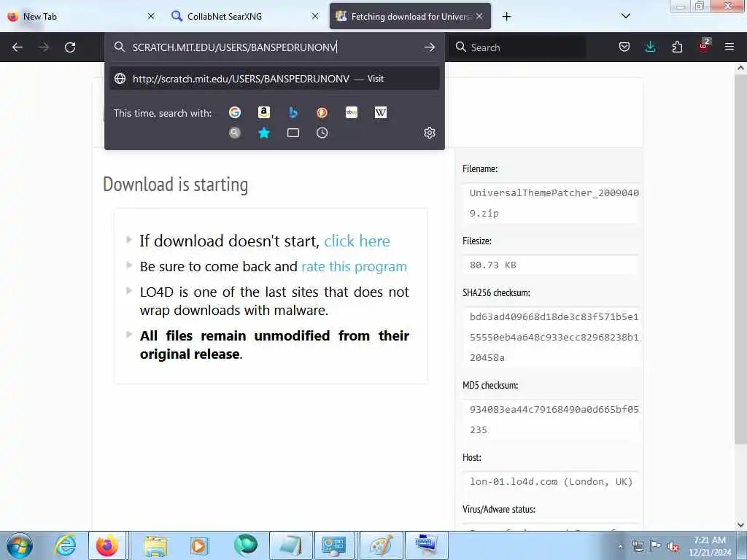The height and width of the screenshot is (560, 747).
Task: Launch Internet Explorer from the taskbar
Action: click(x=65, y=545)
